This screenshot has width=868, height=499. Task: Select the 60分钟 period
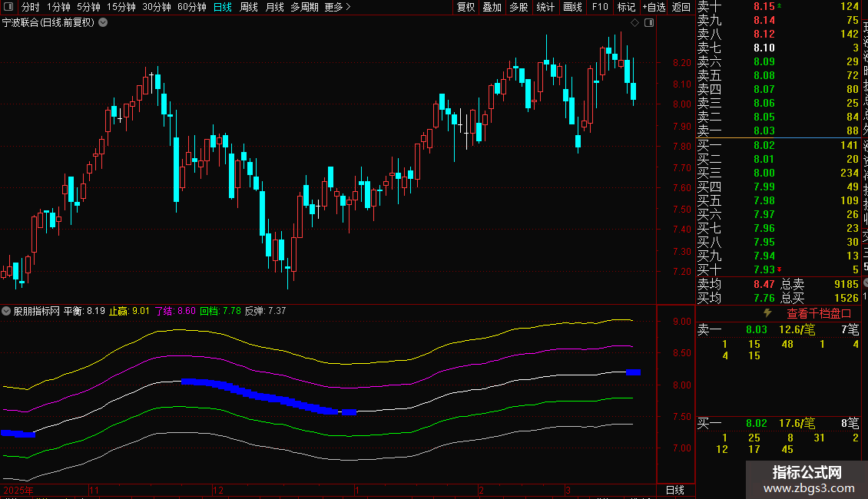[192, 7]
